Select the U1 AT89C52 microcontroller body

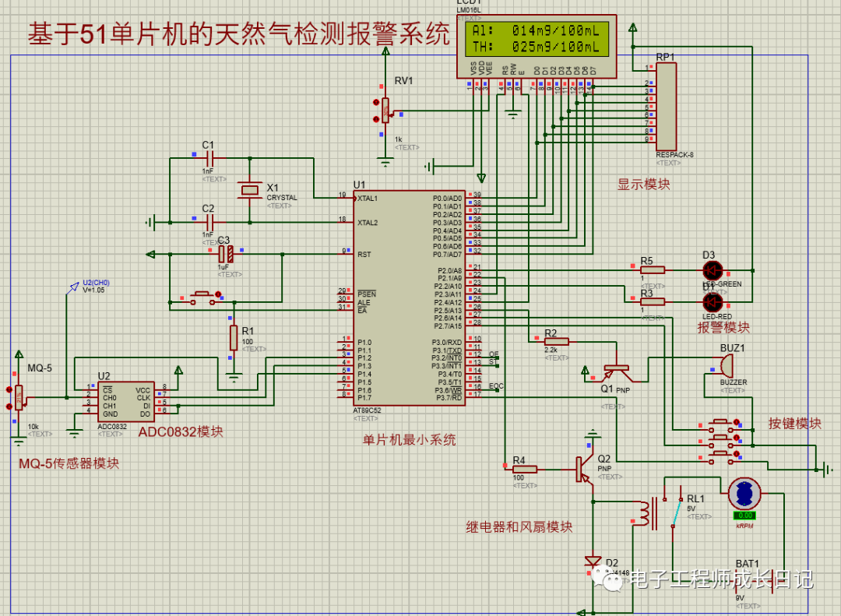click(409, 297)
